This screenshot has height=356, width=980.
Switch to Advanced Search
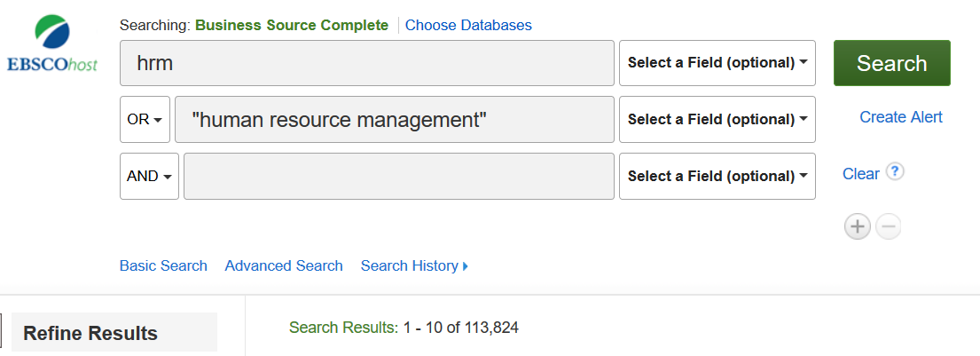(284, 265)
